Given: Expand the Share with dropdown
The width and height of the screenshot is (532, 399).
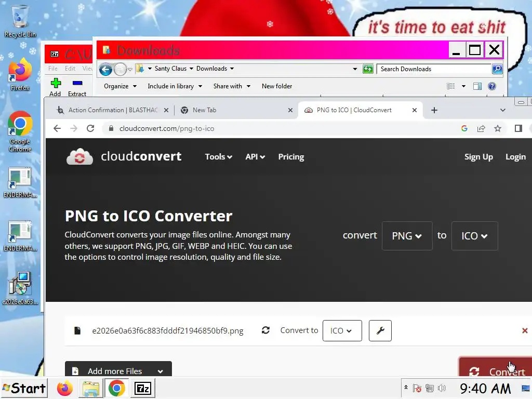Looking at the screenshot, I should point(232,86).
